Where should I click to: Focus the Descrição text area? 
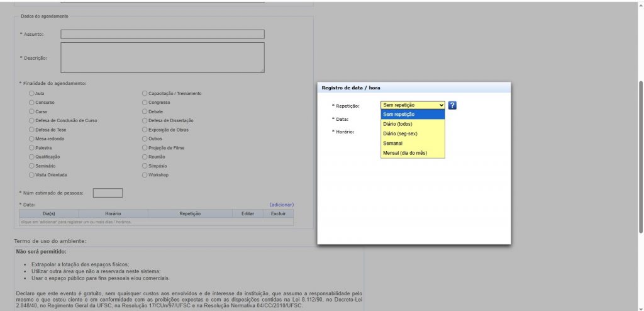pyautogui.click(x=162, y=58)
